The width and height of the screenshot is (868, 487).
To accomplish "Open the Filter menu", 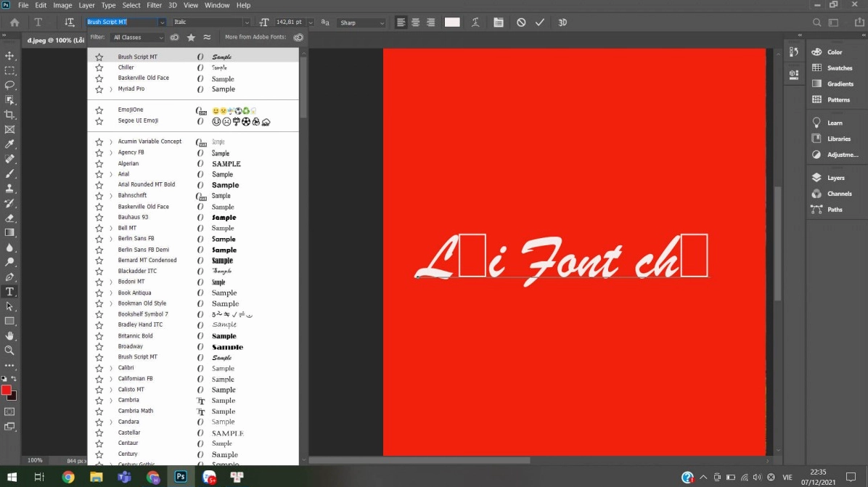I will (154, 5).
